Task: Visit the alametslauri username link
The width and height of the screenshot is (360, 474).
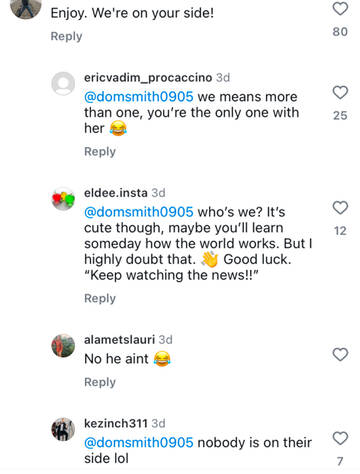Action: tap(119, 340)
